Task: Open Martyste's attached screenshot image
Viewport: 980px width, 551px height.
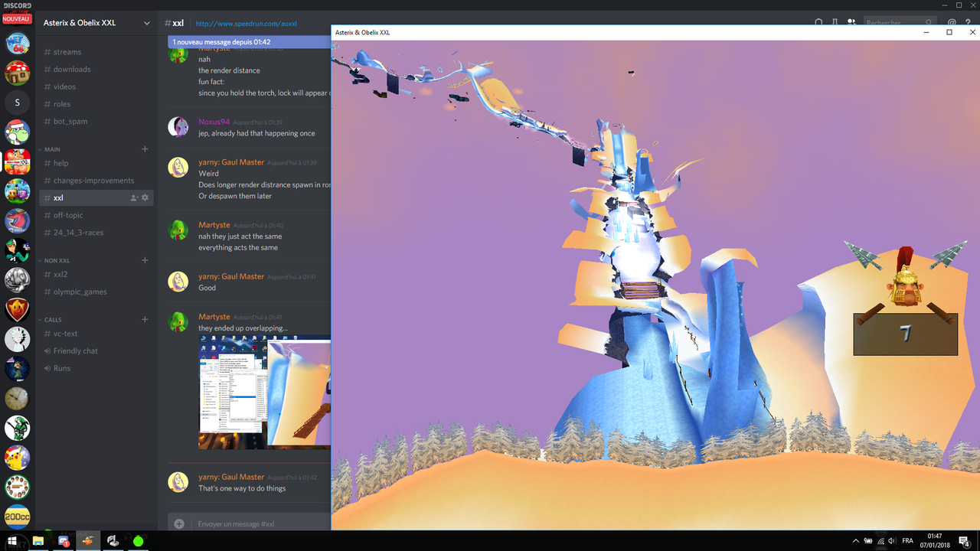Action: (265, 392)
